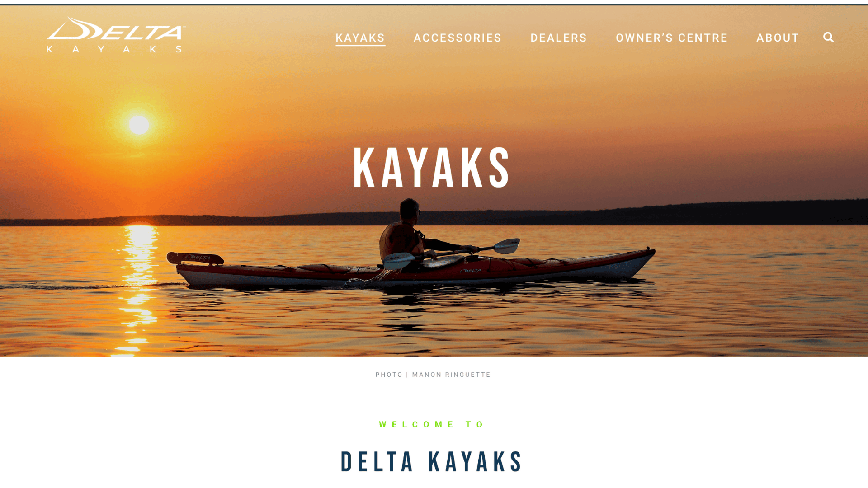Image resolution: width=868 pixels, height=488 pixels.
Task: Click the setting sun in photo
Action: pos(139,125)
